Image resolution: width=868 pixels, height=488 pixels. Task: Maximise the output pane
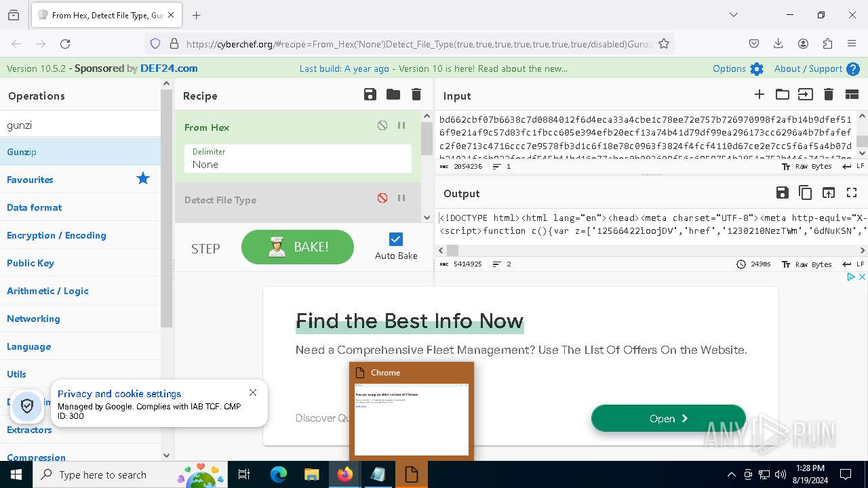(x=852, y=193)
